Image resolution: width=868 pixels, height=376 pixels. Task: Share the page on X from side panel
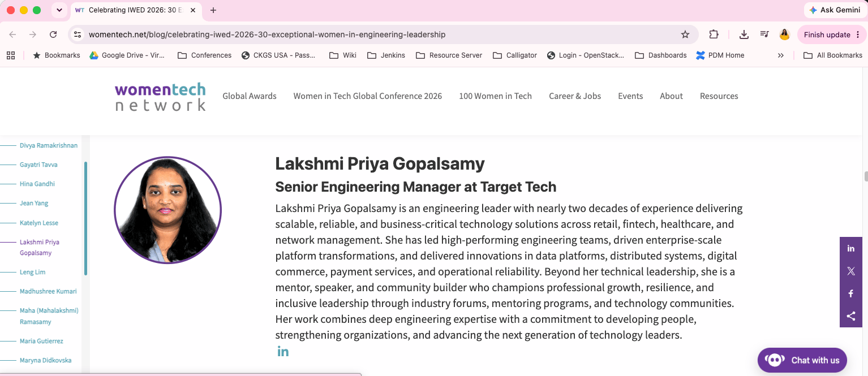(850, 271)
